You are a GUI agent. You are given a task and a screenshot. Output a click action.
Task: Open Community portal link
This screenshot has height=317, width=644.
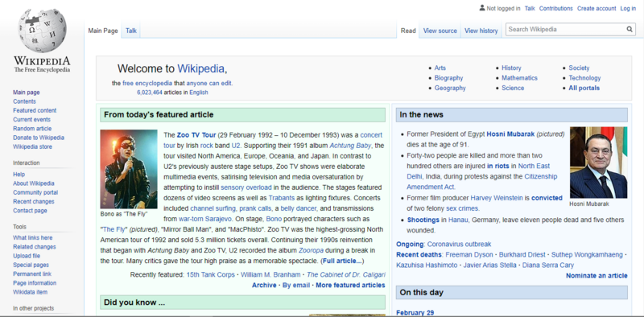(x=35, y=192)
